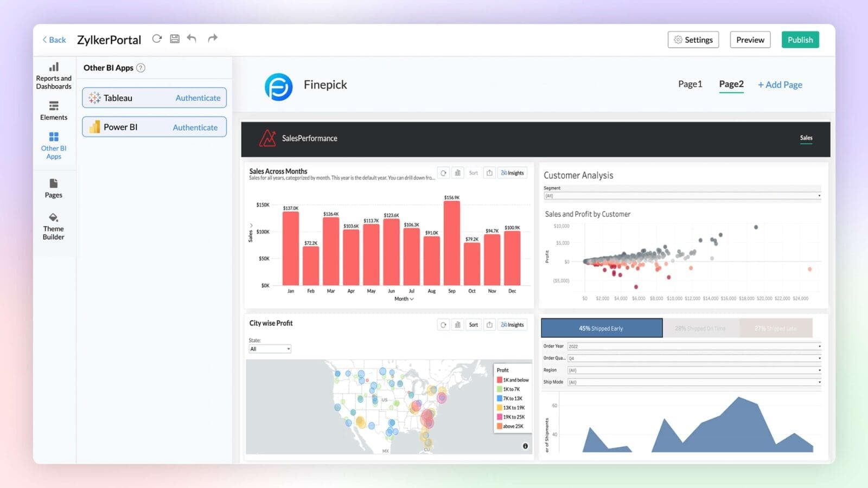Click the help icon next to Other BI Apps
This screenshot has height=488, width=868.
tap(141, 68)
